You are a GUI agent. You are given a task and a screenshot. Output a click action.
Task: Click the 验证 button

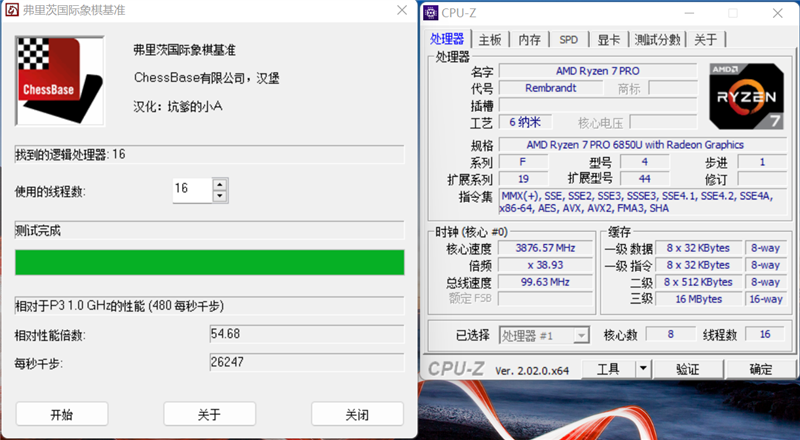coord(688,369)
